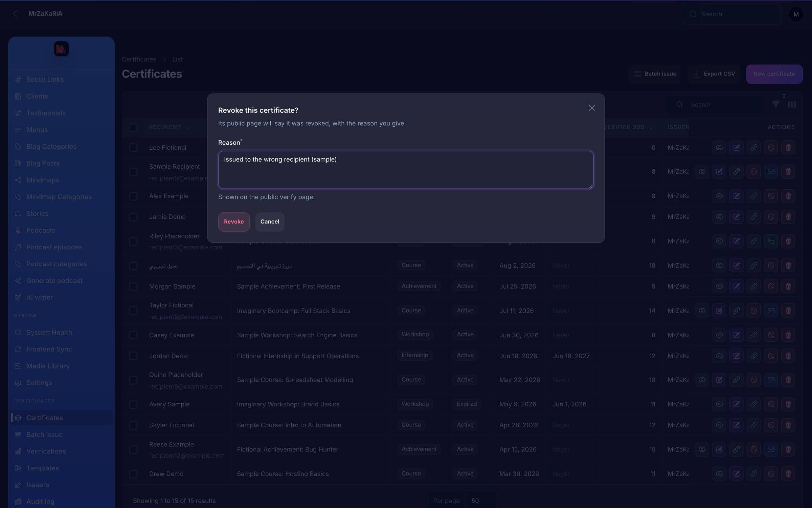View Jordan Demo's certificate eye icon
The width and height of the screenshot is (812, 508).
click(x=719, y=356)
